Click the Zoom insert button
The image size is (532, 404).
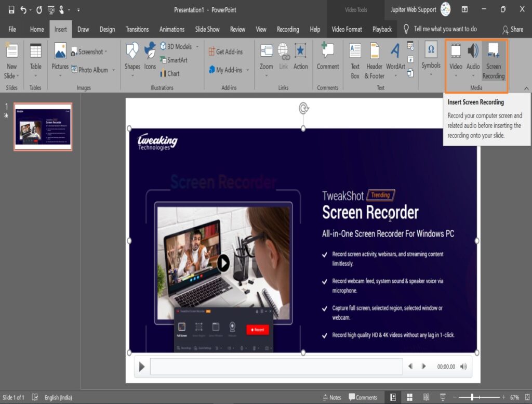pos(267,59)
